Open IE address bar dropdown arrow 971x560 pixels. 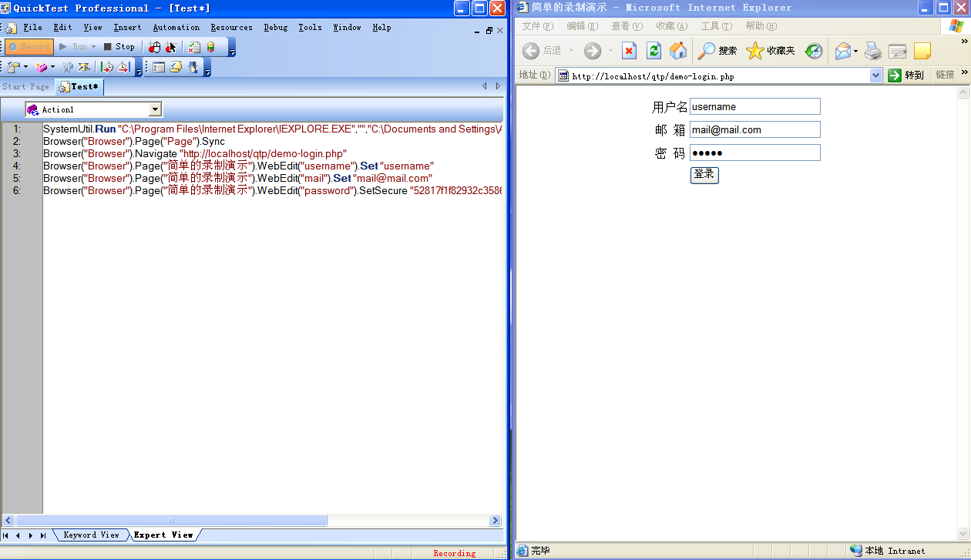pos(875,75)
